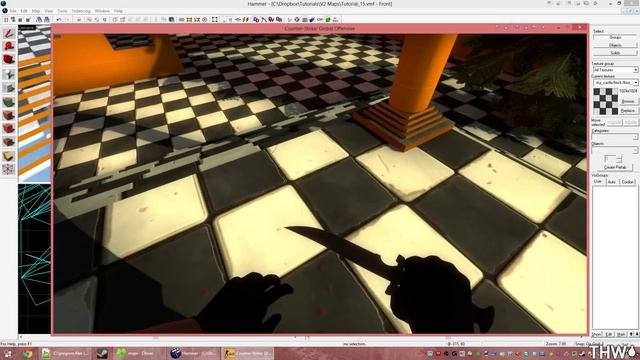Viewport: 640px width, 360px height.
Task: Switch to the Cordon VisGroups tab
Action: 628,181
